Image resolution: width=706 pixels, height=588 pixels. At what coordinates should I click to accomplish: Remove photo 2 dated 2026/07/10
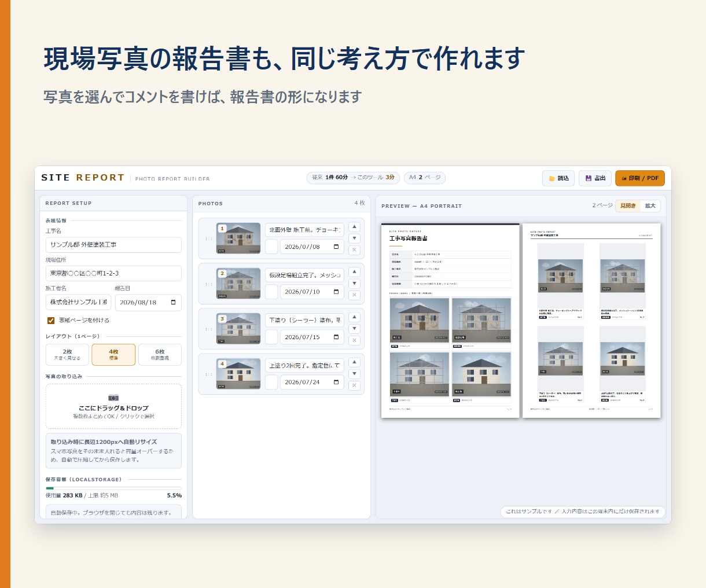click(x=355, y=295)
